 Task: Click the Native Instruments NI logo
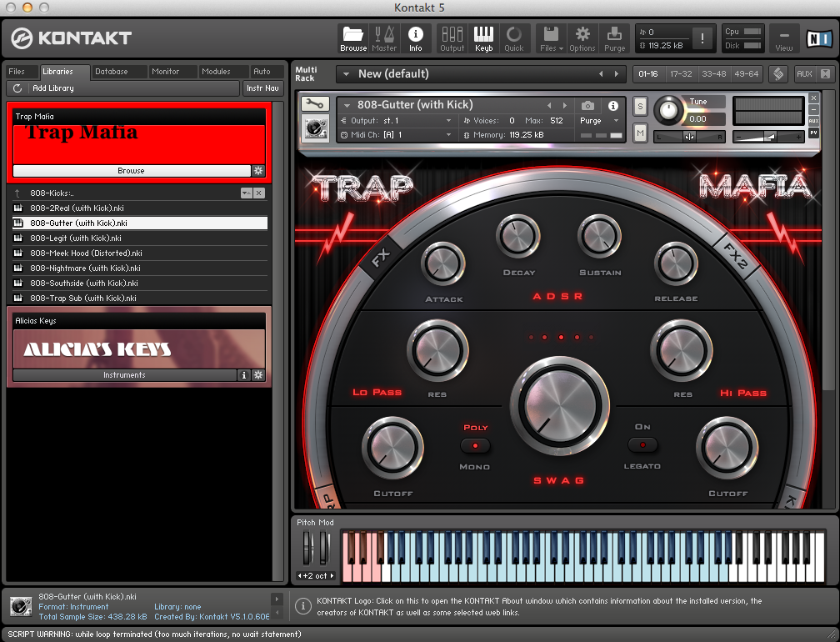tap(820, 38)
